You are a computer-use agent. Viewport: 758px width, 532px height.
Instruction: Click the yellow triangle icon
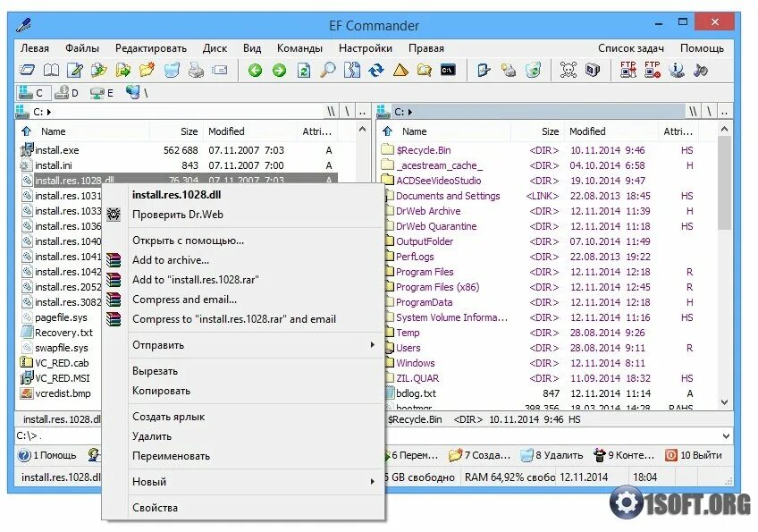click(x=400, y=71)
